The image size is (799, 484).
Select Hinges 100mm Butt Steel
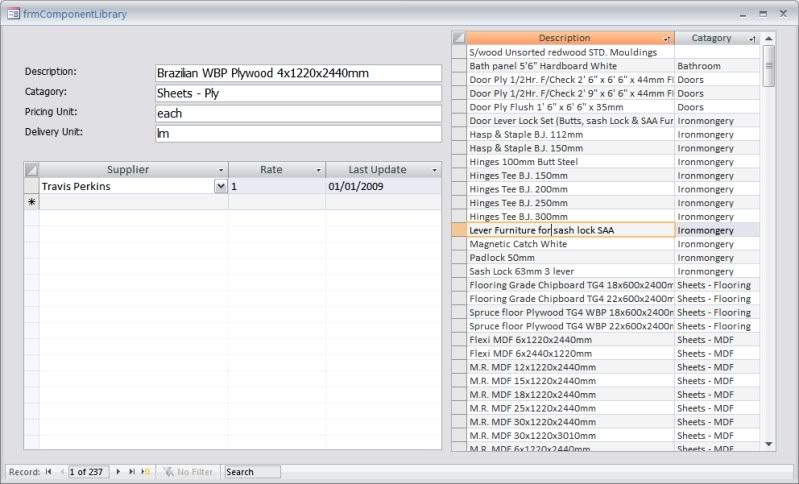click(x=570, y=162)
